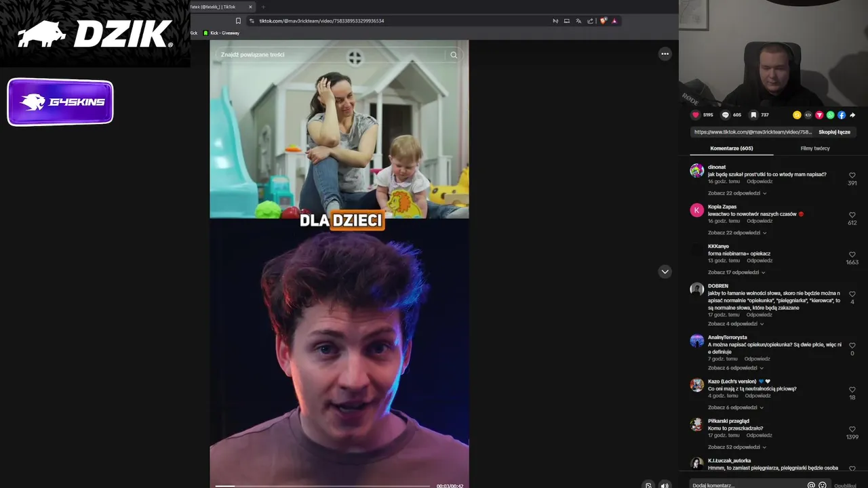Open comments via the speech bubble icon

(725, 115)
